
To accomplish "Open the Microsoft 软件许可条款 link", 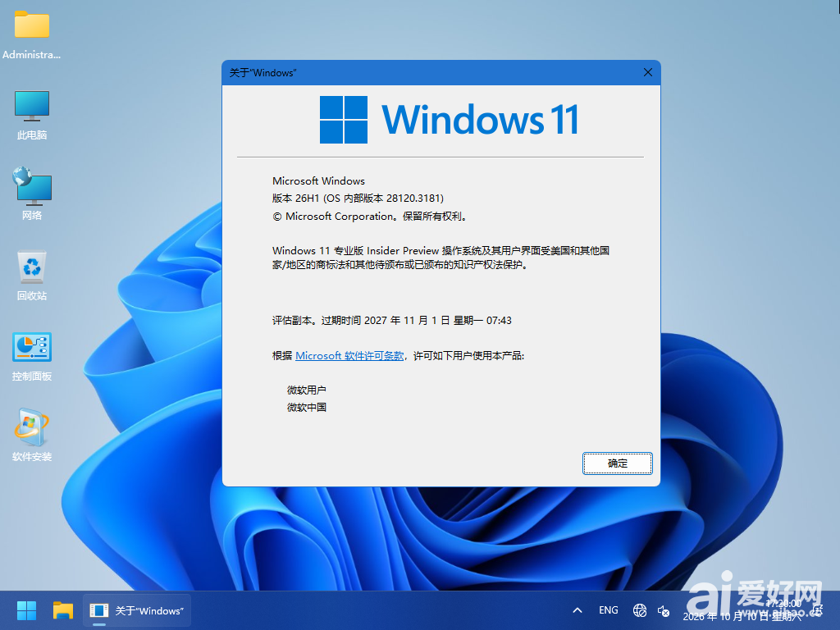I will pos(349,356).
